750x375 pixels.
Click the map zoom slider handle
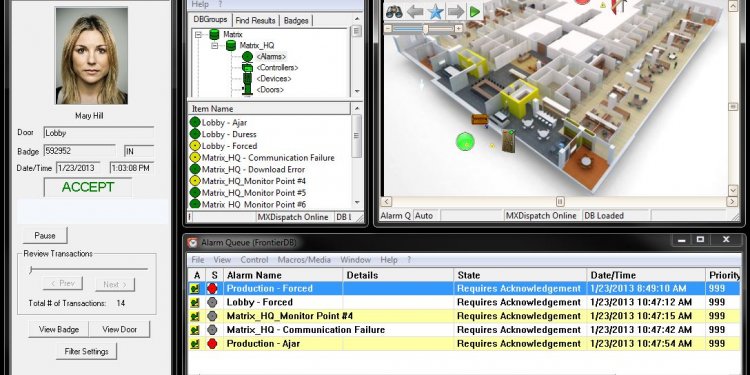[x=425, y=29]
